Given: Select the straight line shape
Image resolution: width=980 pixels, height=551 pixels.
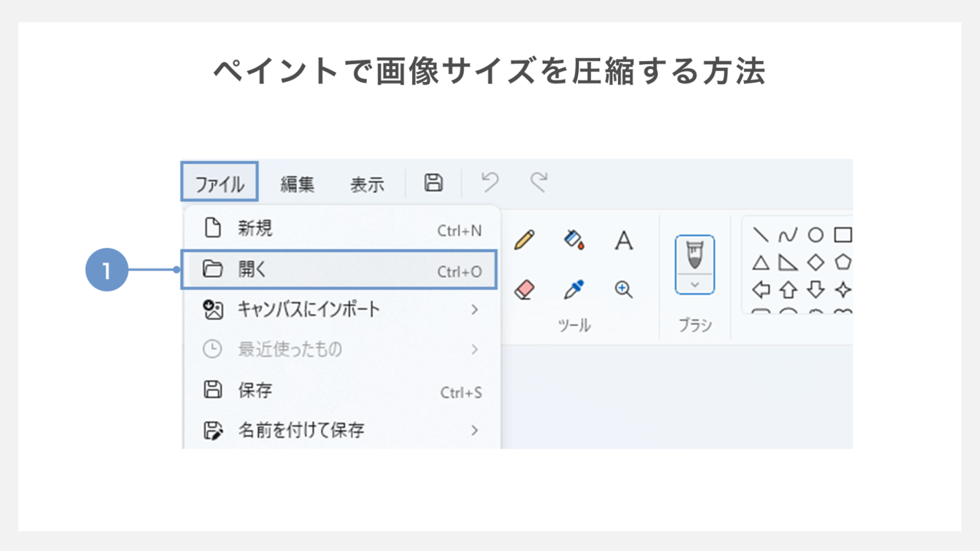Looking at the screenshot, I should (x=761, y=235).
